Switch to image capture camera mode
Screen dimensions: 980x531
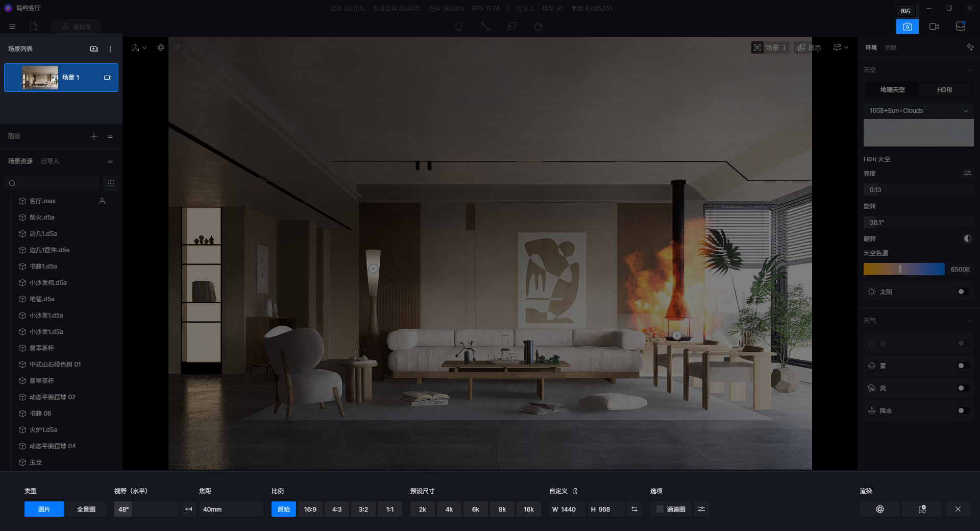(907, 27)
